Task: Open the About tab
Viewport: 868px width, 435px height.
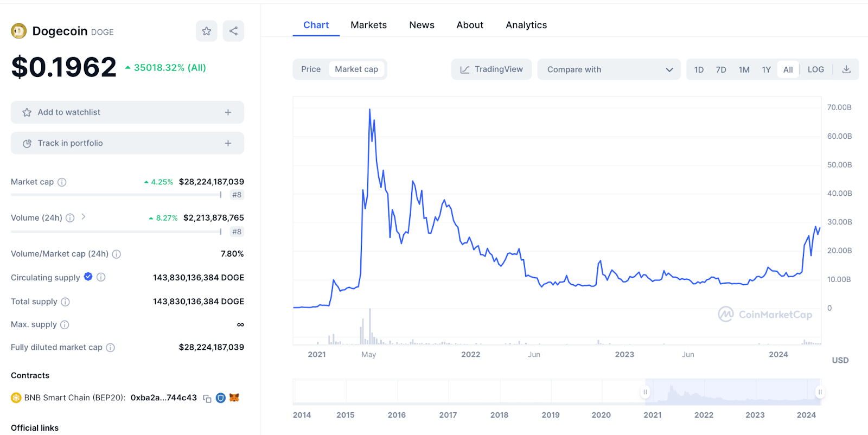Action: pos(470,25)
